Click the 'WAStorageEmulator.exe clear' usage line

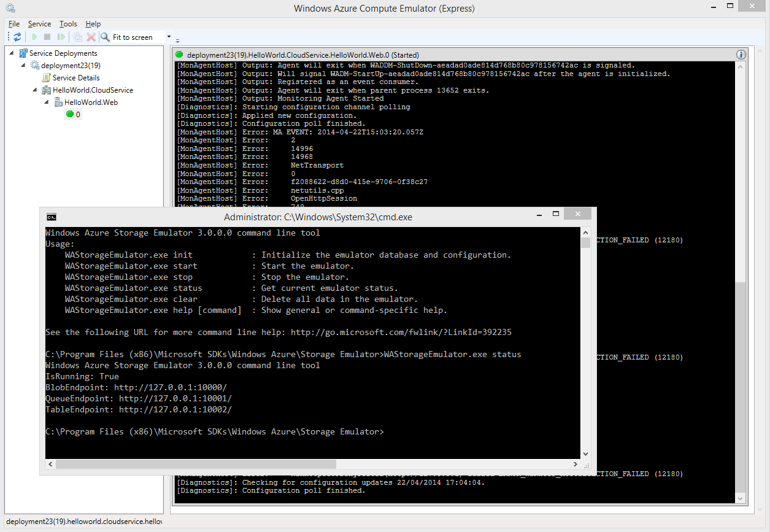point(241,299)
